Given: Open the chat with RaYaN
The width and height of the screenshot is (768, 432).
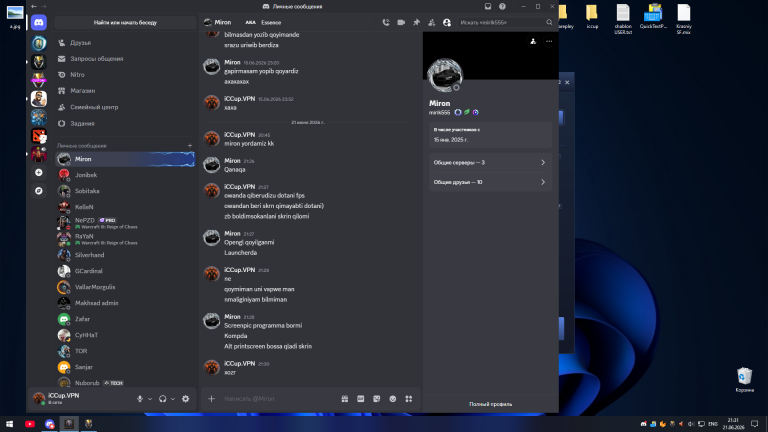Looking at the screenshot, I should tap(125, 239).
